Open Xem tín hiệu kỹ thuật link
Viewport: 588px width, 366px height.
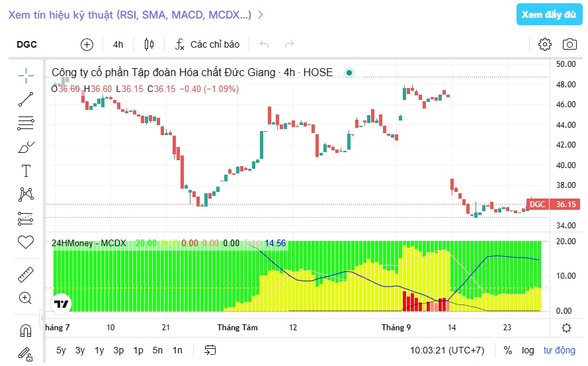coord(136,15)
